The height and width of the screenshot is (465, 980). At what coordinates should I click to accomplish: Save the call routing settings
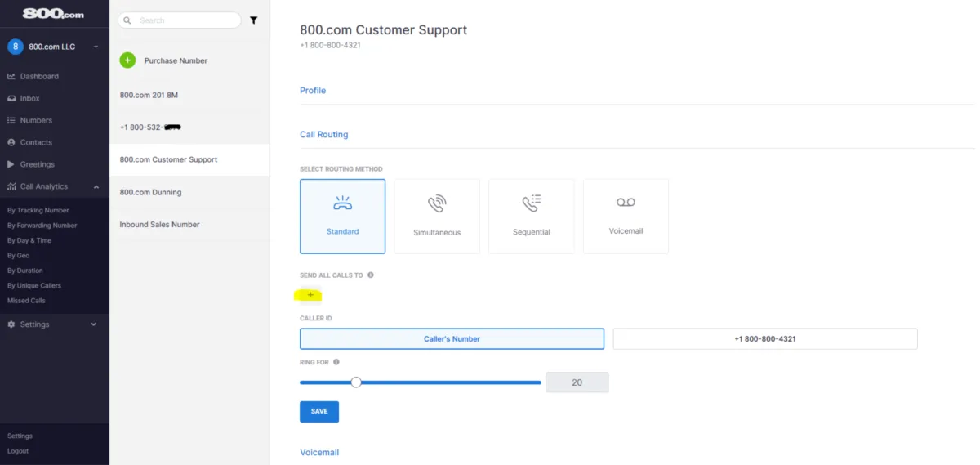click(x=319, y=411)
